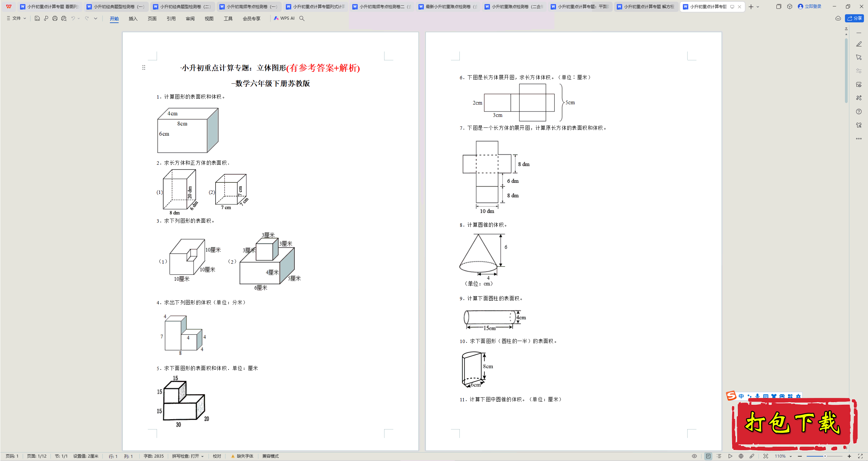
Task: Click the vertical scrollbar thumb
Action: tap(846, 71)
